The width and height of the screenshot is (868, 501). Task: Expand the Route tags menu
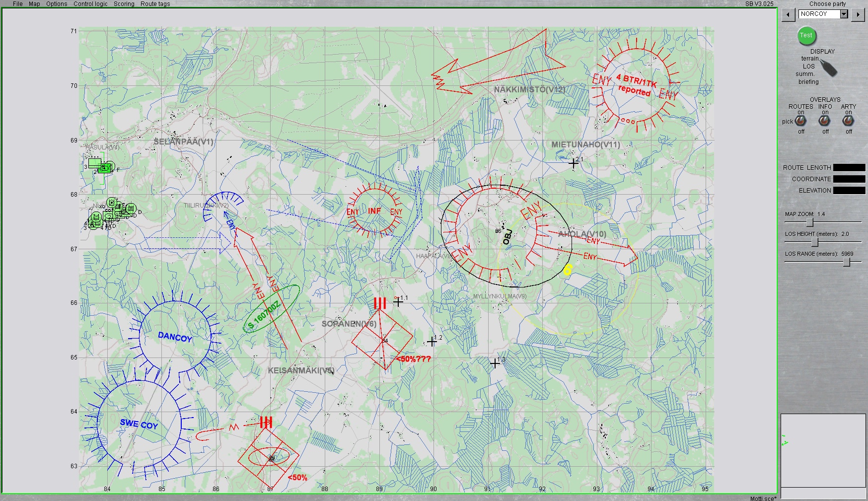(x=155, y=3)
